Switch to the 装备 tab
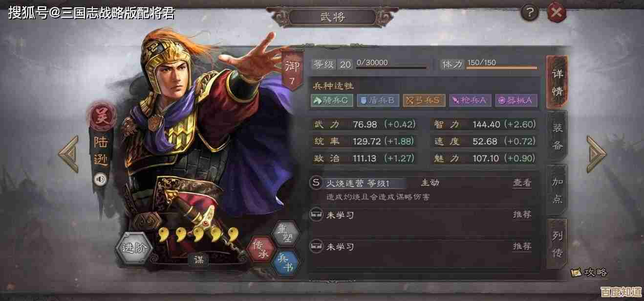Image resolution: width=644 pixels, height=301 pixels. 557,136
